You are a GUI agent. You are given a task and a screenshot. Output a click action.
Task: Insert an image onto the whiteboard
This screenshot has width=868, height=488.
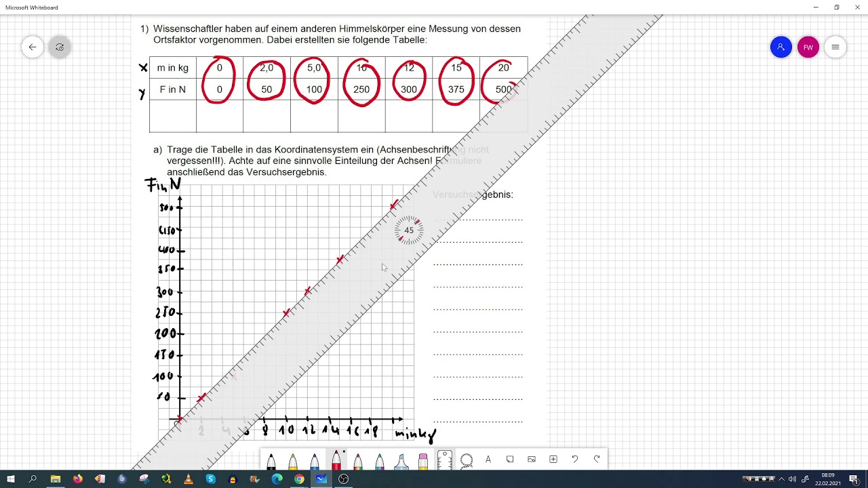532,460
